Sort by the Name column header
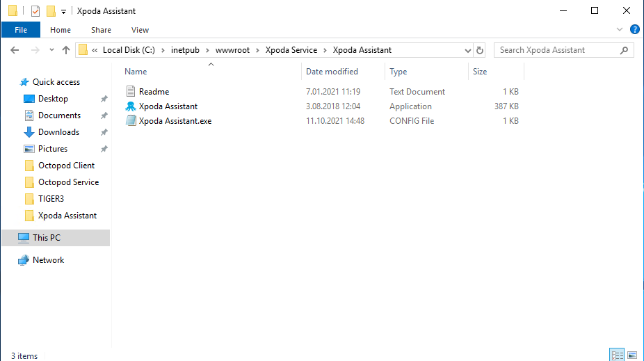Viewport: 644px width, 361px height. (136, 72)
